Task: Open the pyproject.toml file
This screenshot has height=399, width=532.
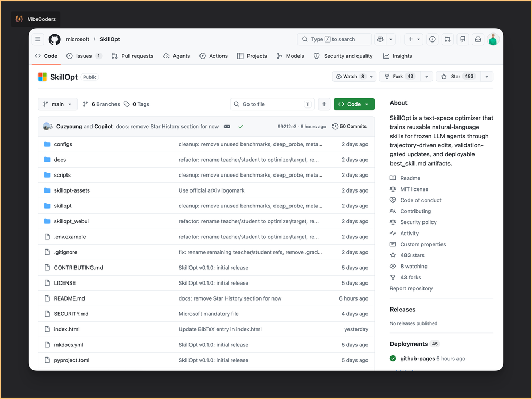Action: [x=72, y=360]
